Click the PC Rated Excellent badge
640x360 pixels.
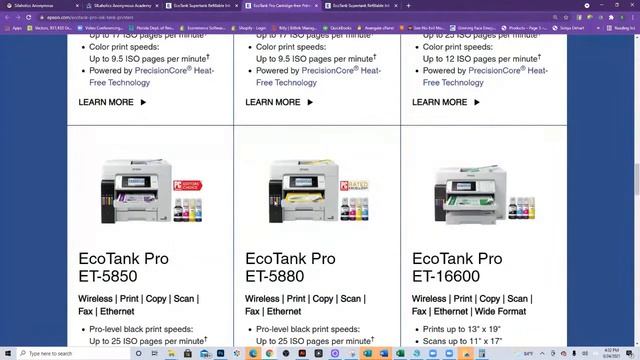(x=354, y=185)
